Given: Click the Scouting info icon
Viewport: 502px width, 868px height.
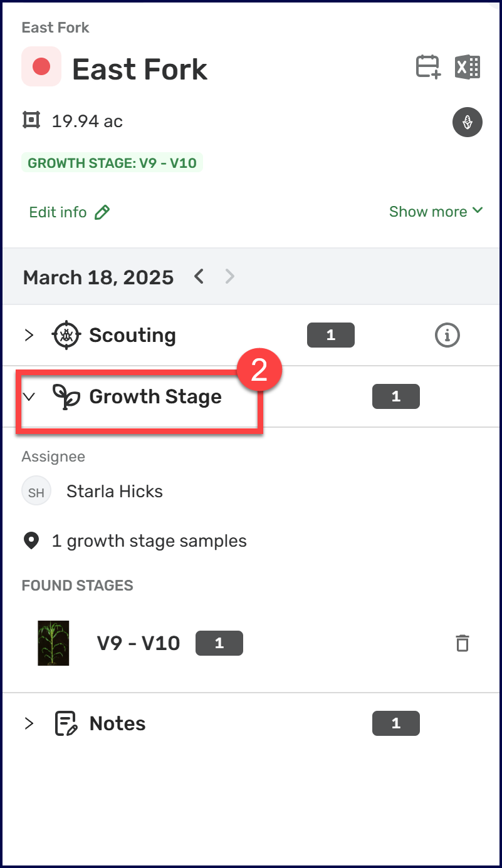Looking at the screenshot, I should 447,336.
